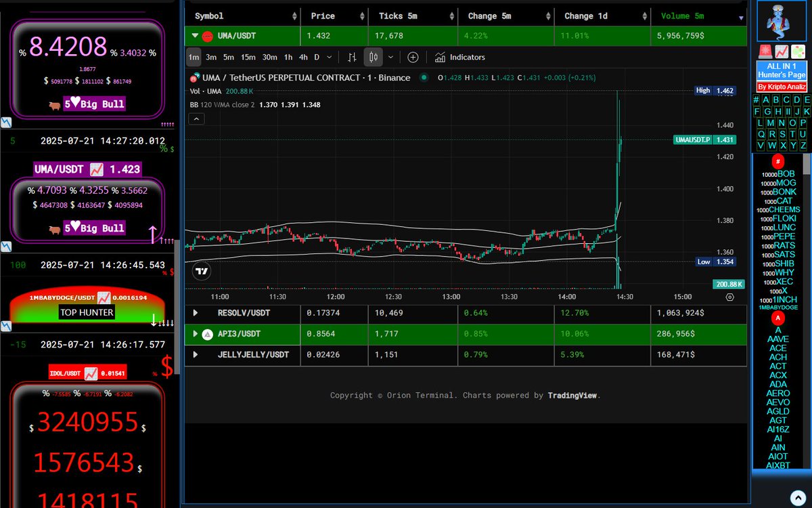Click the letter M filter button
The width and height of the screenshot is (812, 508).
coord(771,123)
